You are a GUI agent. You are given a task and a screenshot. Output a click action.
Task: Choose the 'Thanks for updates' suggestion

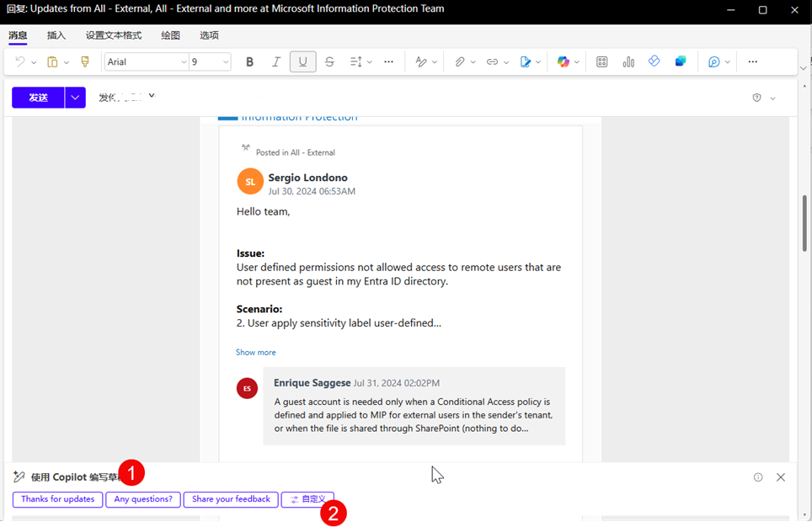pyautogui.click(x=57, y=499)
